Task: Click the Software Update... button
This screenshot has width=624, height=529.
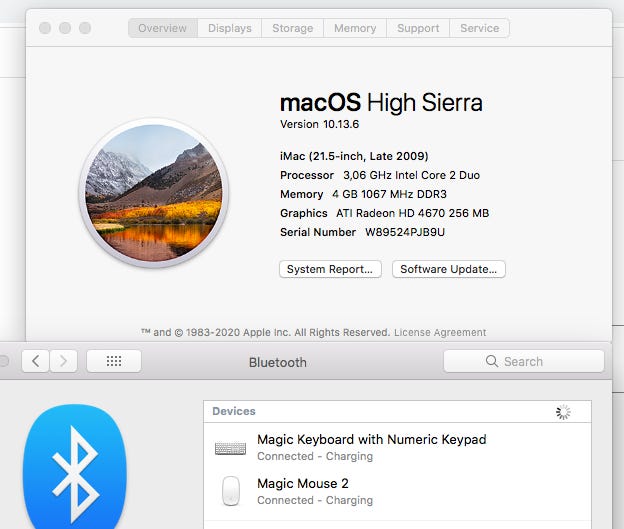Action: [x=448, y=269]
